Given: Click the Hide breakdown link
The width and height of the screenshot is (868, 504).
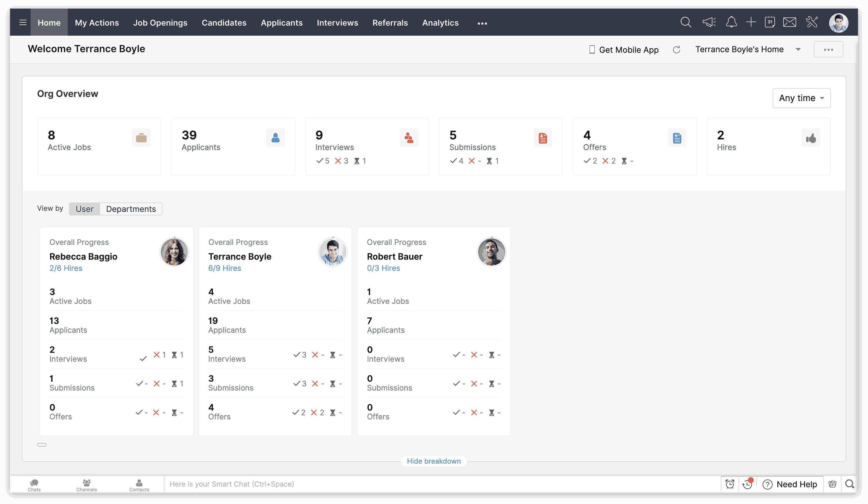Looking at the screenshot, I should [x=434, y=461].
